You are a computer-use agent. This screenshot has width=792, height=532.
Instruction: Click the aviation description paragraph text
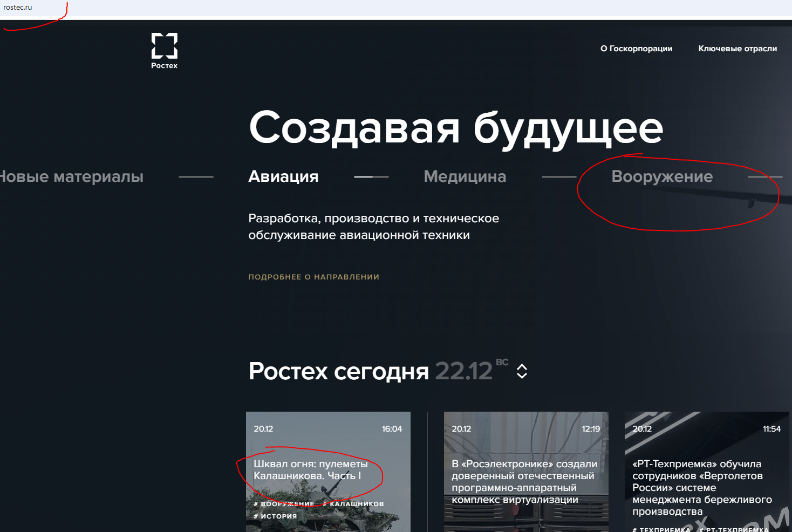point(374,227)
